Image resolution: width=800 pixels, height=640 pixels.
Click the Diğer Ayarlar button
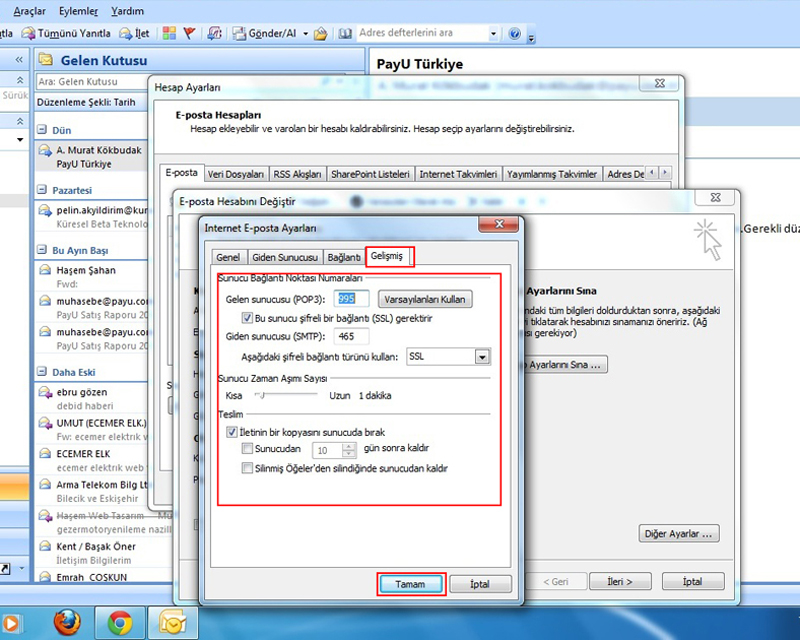tap(679, 533)
